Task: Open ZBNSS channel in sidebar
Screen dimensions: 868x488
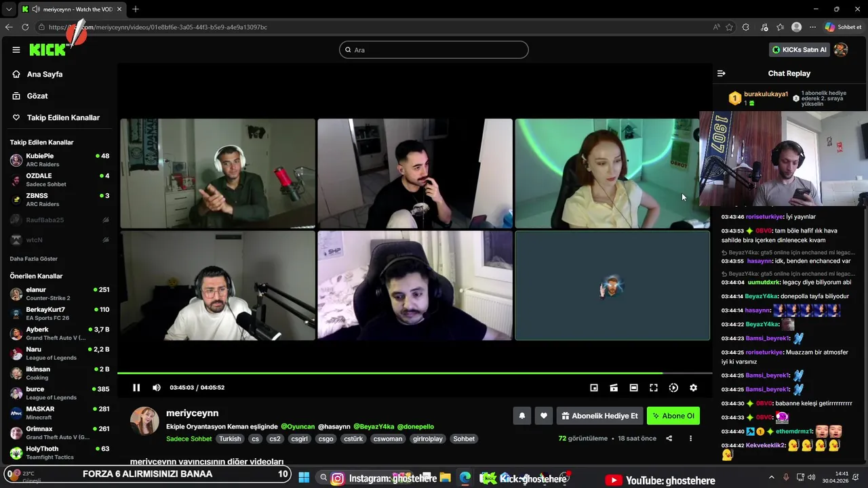Action: 60,199
